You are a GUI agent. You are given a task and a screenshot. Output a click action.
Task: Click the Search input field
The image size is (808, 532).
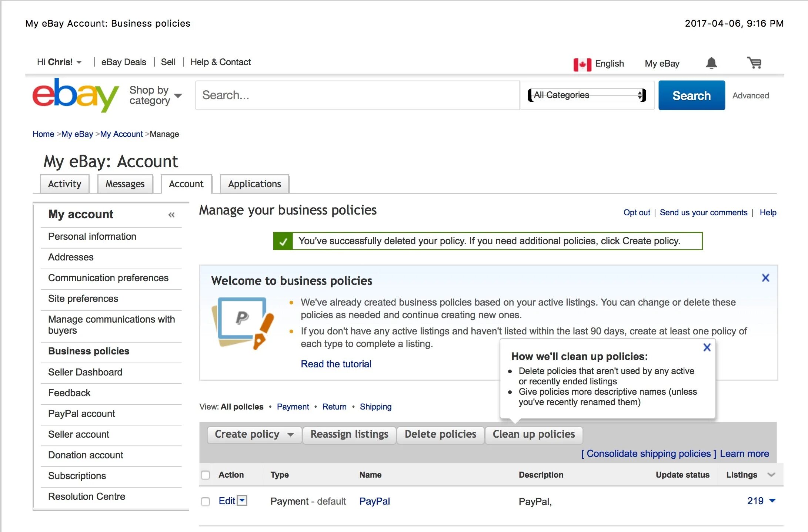pos(358,95)
